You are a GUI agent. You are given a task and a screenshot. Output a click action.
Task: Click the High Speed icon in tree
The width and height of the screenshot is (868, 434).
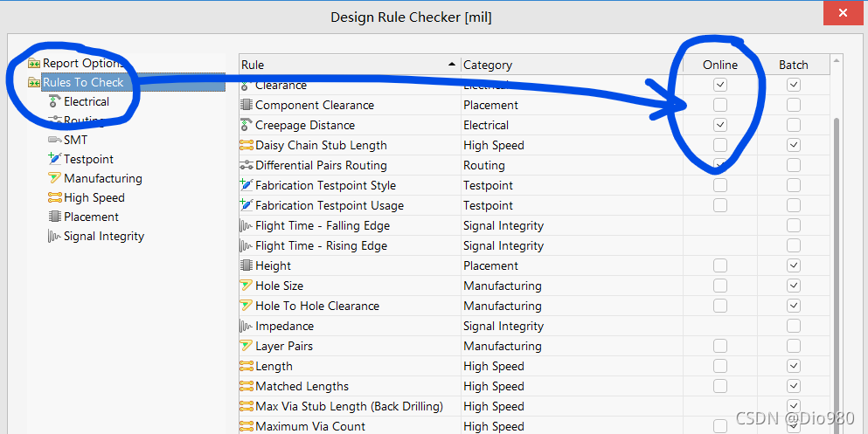(x=55, y=198)
